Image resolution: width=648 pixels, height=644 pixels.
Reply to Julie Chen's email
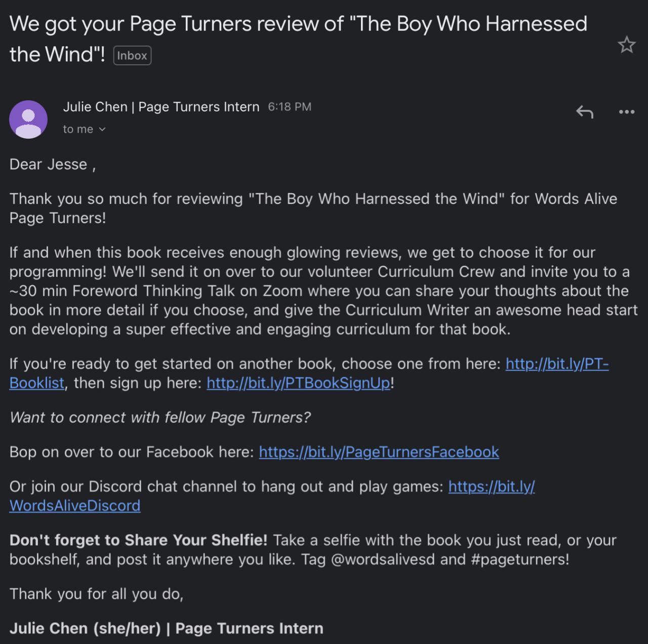pyautogui.click(x=584, y=111)
